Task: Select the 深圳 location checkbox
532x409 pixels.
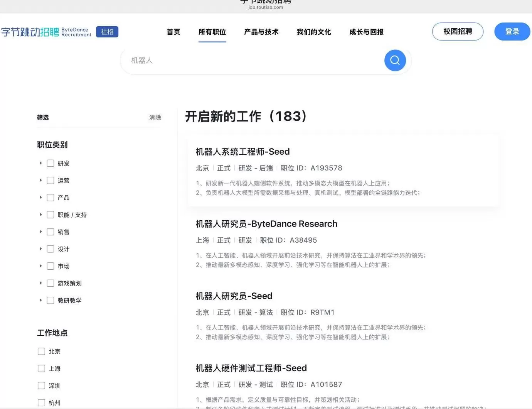Action: point(41,385)
